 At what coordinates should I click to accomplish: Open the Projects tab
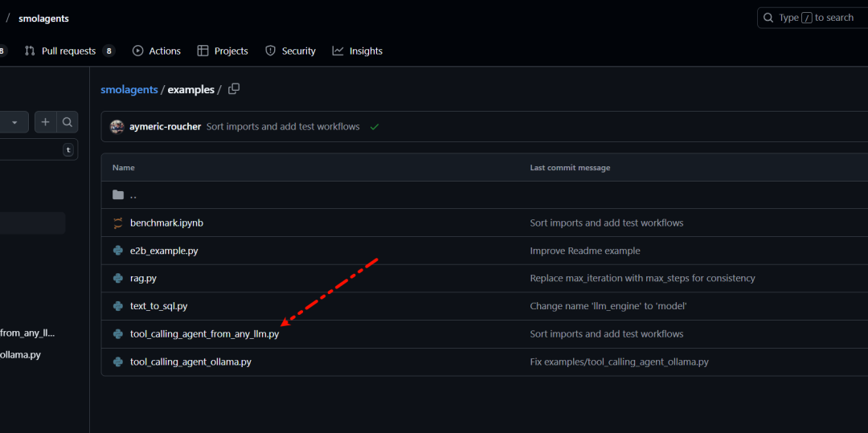tap(223, 51)
